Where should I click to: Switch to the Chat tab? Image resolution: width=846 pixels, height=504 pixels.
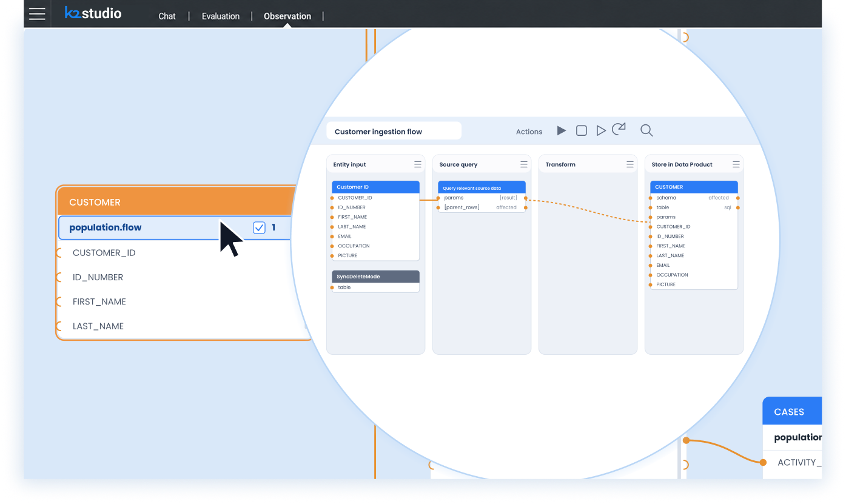(x=167, y=16)
